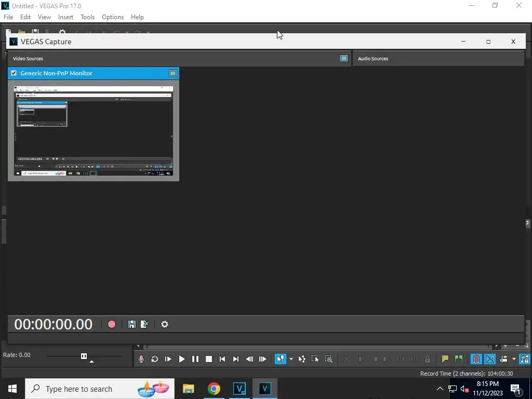Open the File menu
532x399 pixels.
pos(8,17)
